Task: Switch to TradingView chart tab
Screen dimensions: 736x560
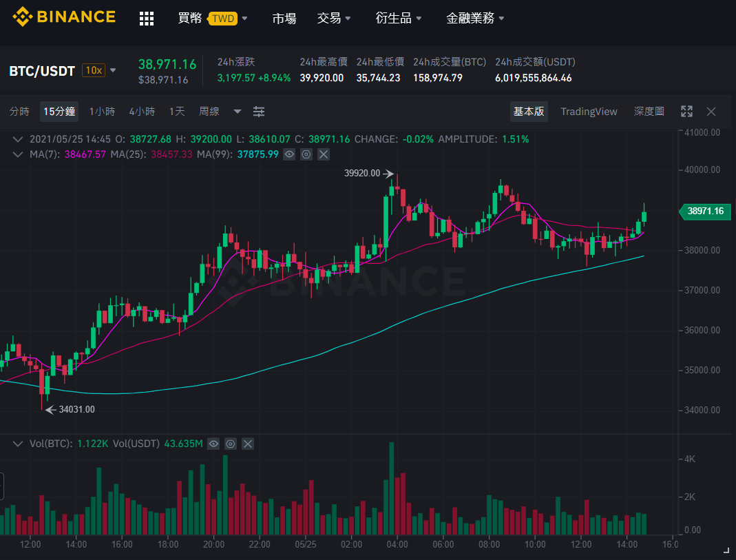Action: [x=589, y=112]
